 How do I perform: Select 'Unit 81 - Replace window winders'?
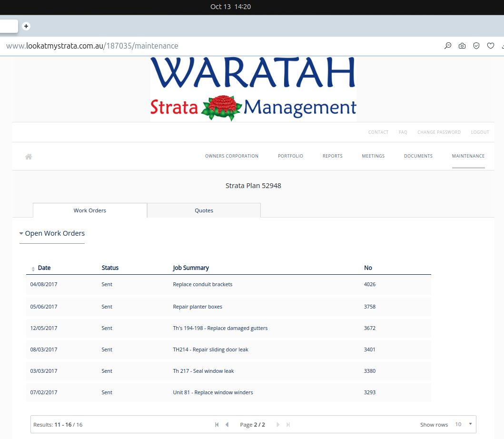[213, 392]
